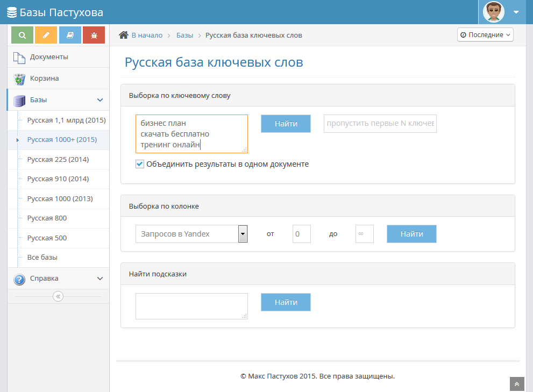Click the пропустить первые N ключей field
Viewport: 533px width, 392px height.
tap(380, 123)
